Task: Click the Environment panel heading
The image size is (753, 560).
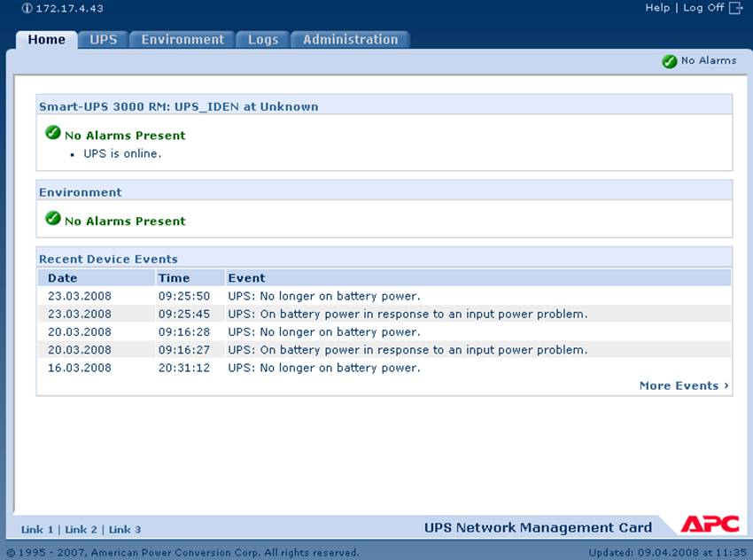Action: 81,192
